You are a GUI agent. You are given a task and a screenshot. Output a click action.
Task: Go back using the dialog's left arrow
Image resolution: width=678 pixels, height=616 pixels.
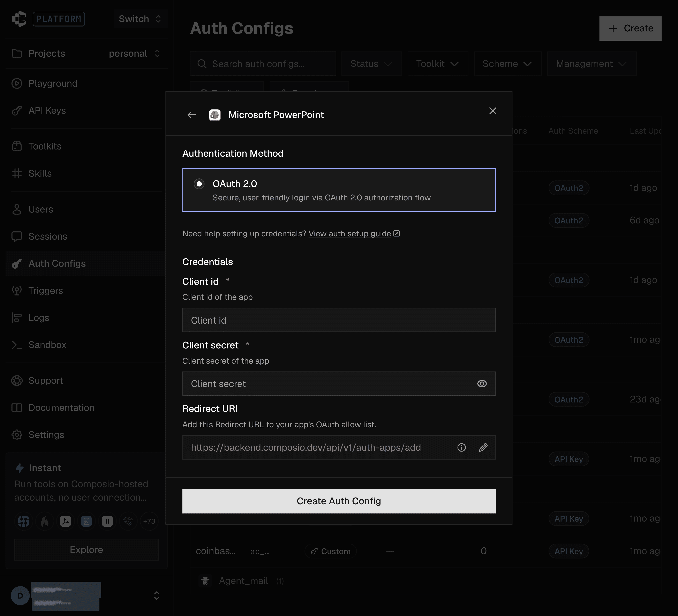192,115
